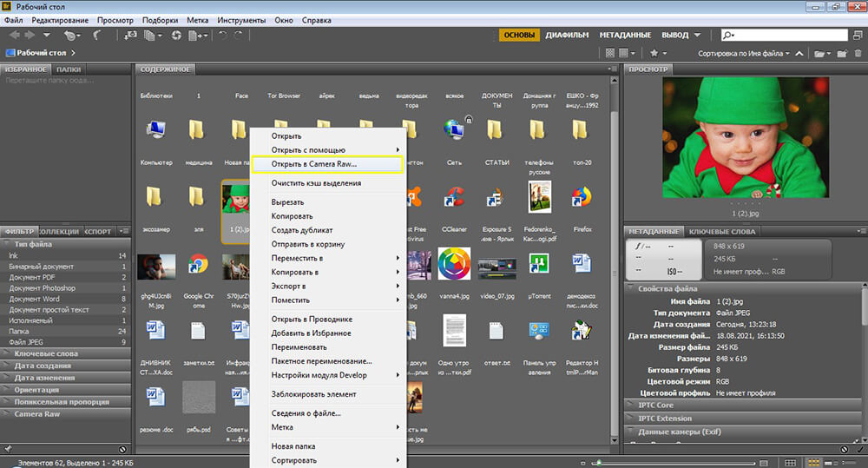Switch to КЛЮЧЕВЫЕ СЛОВА tab
This screenshot has width=868, height=468.
pyautogui.click(x=722, y=232)
